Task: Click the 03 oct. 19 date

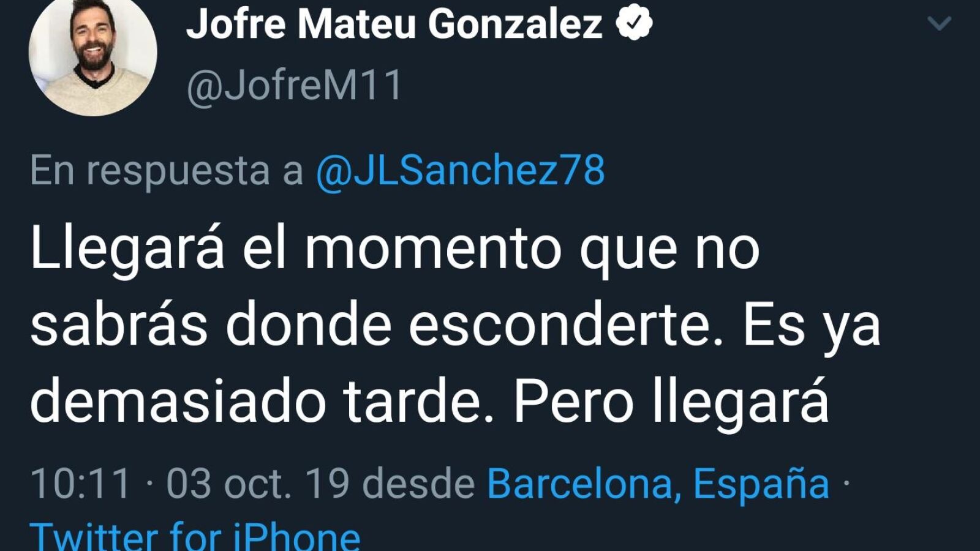Action: pos(258,484)
